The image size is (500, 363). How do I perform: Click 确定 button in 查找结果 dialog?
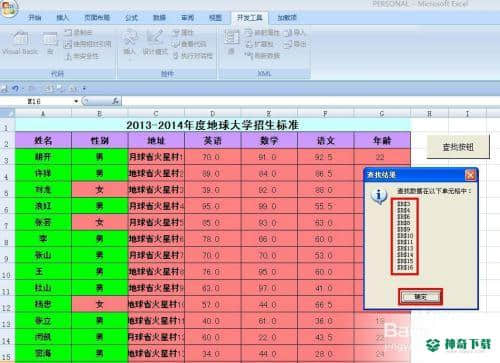pyautogui.click(x=420, y=297)
